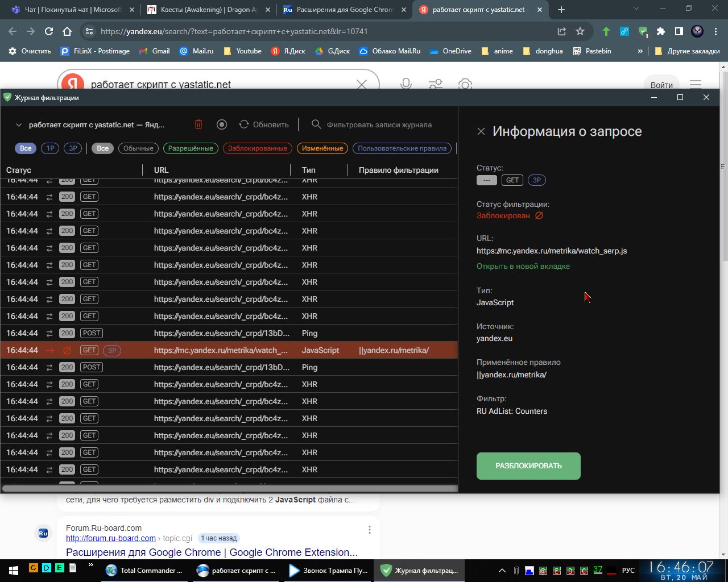This screenshot has width=728, height=582.
Task: Open the donghua bookmark folder
Action: [543, 51]
